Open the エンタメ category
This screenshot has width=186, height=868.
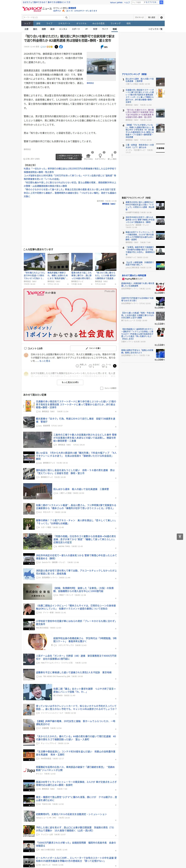[x=63, y=29]
